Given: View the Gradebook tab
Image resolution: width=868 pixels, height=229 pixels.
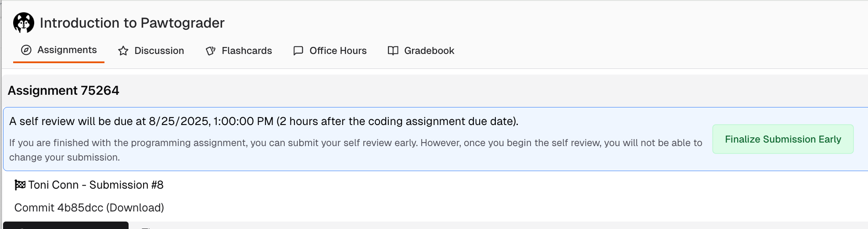Looking at the screenshot, I should (x=421, y=51).
